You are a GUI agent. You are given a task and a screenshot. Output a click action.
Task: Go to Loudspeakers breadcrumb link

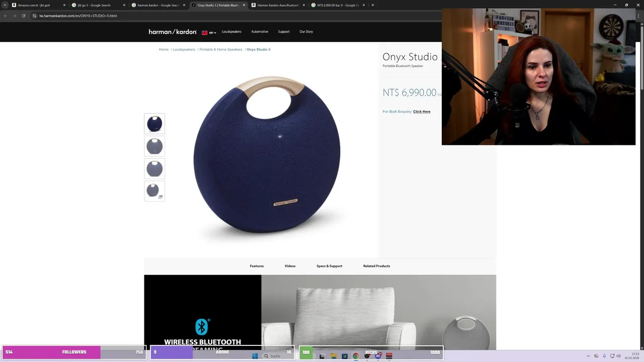(x=184, y=49)
